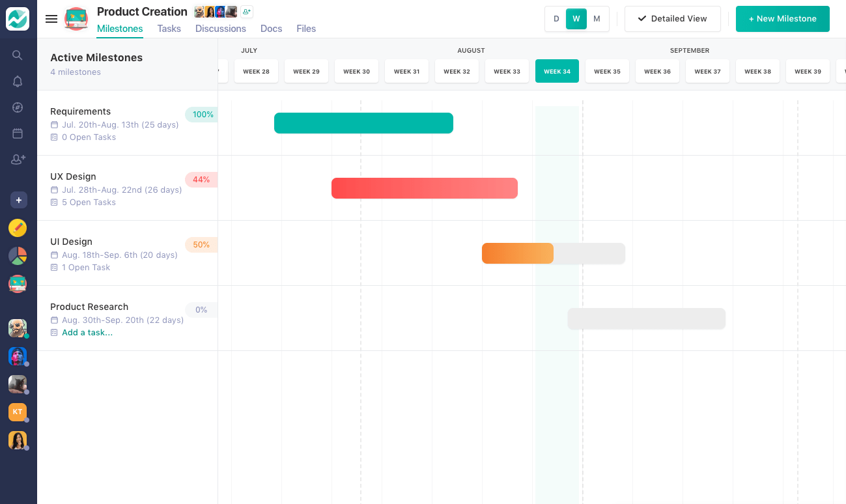Switch to Daily view with the D toggle

pos(556,19)
